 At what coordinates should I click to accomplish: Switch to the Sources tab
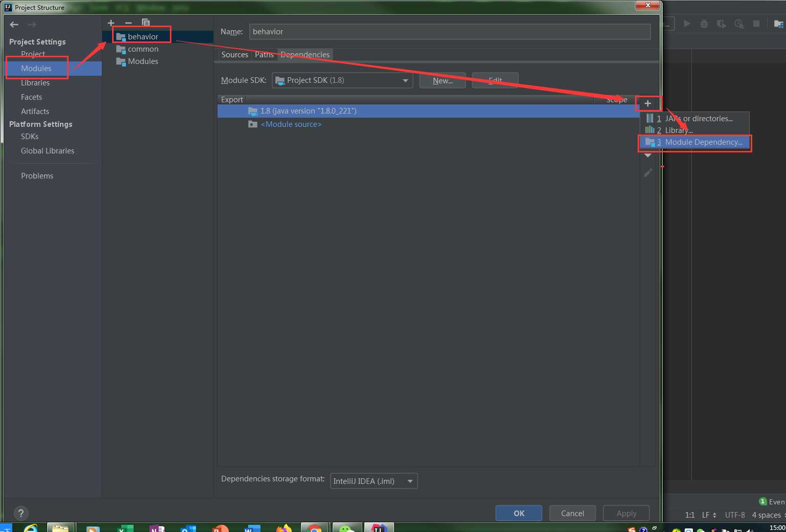(x=234, y=55)
